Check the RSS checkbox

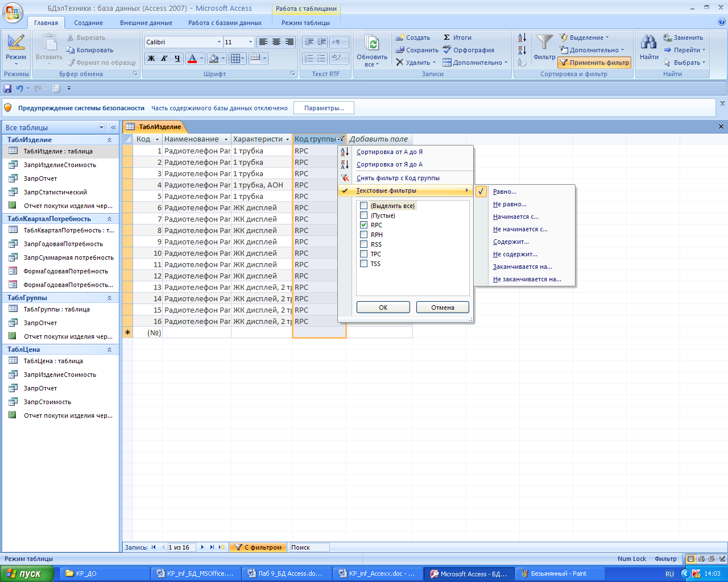[x=363, y=244]
